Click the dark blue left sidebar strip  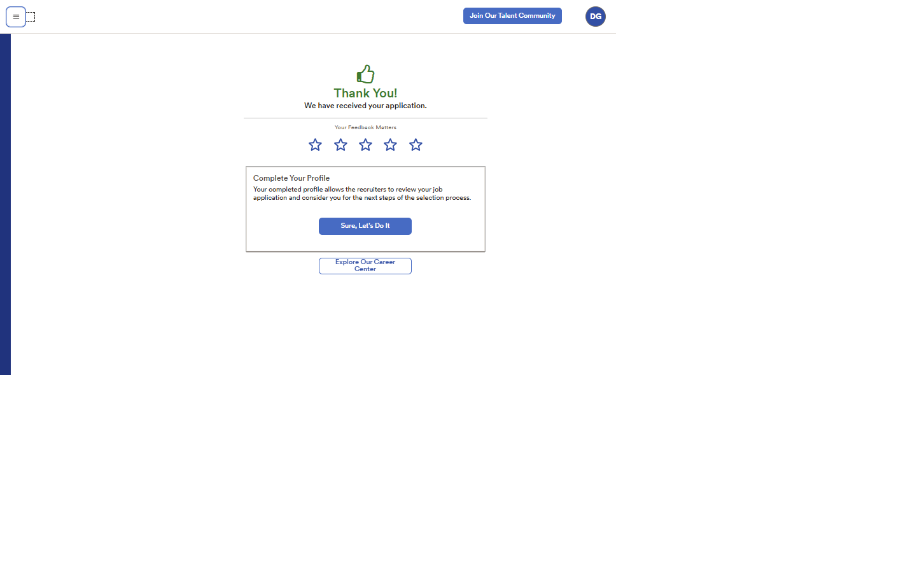5,204
